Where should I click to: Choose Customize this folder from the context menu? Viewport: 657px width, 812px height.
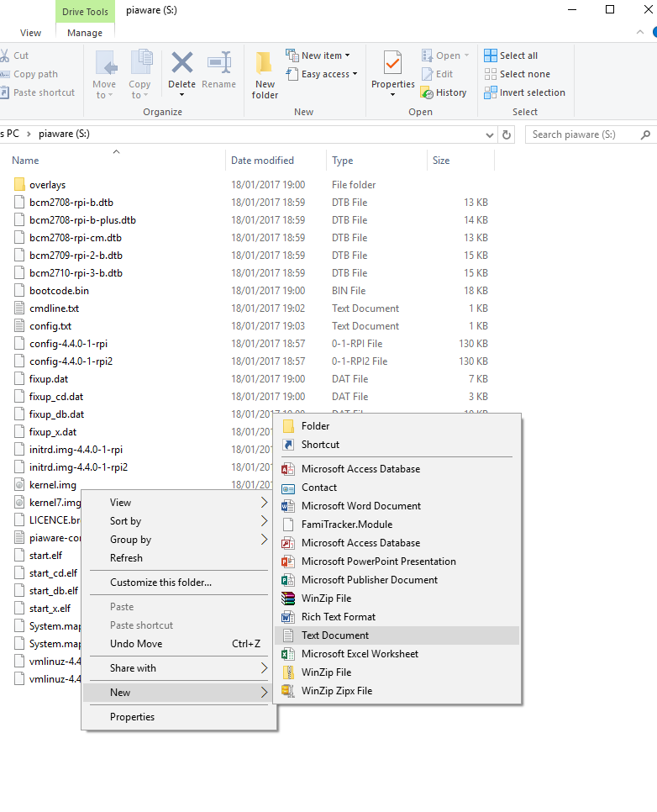(x=160, y=583)
